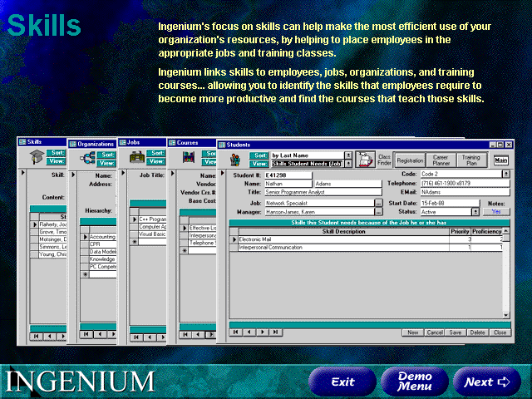This screenshot has height=399, width=532.
Task: Click the Courses books icon
Action: click(188, 159)
